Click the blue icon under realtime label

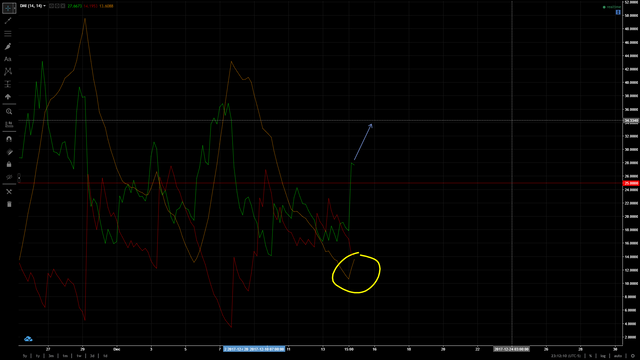pos(618,12)
